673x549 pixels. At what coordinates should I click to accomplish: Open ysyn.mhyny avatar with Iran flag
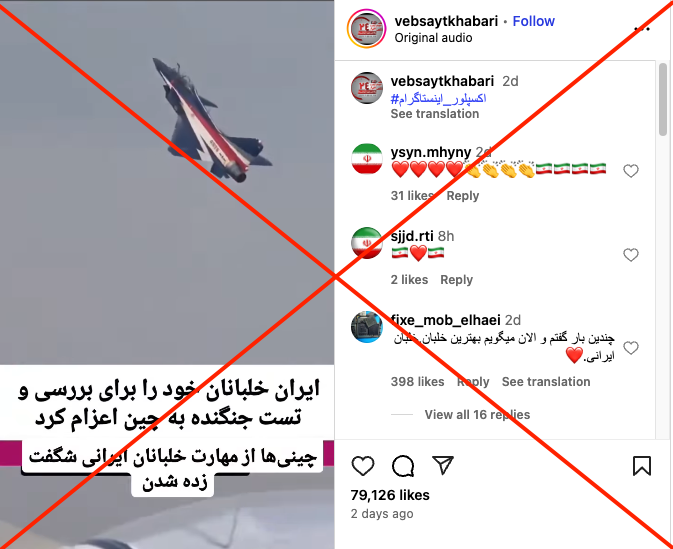(x=367, y=159)
